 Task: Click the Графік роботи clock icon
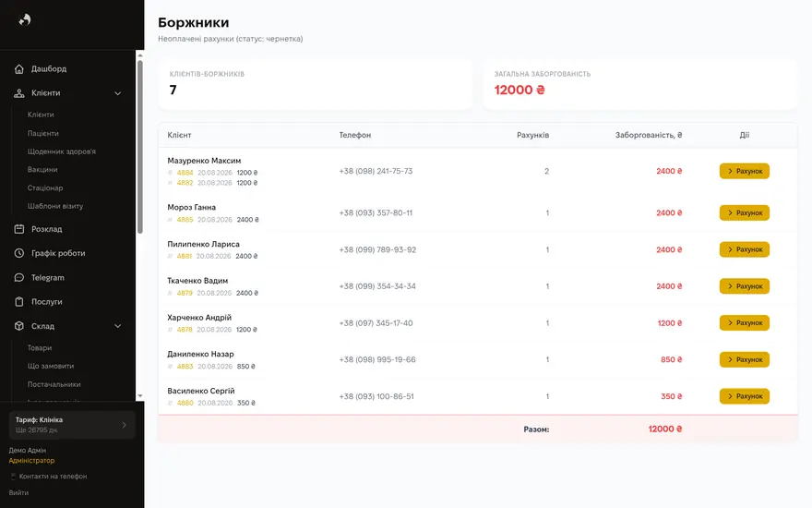19,253
